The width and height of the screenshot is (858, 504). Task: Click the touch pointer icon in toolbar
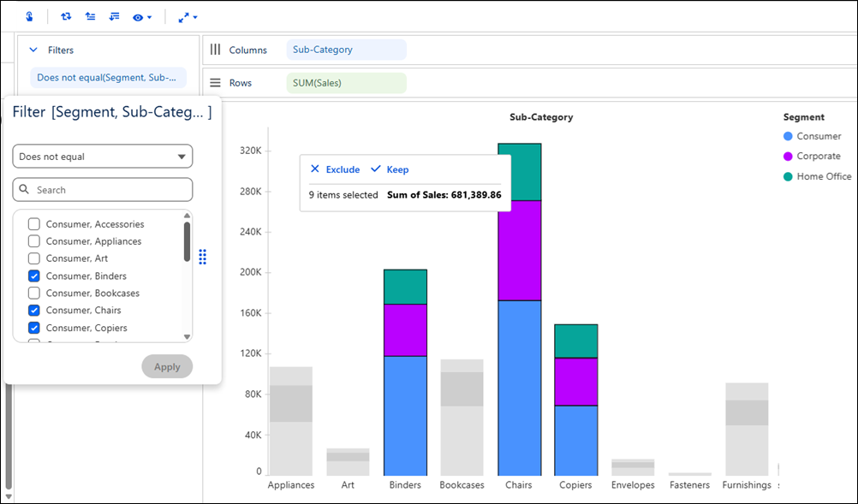(x=30, y=17)
